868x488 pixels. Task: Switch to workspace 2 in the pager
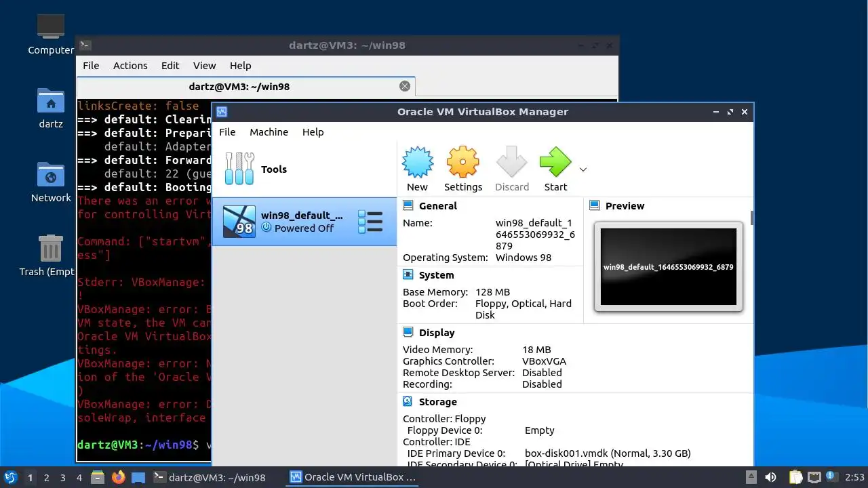pyautogui.click(x=46, y=478)
